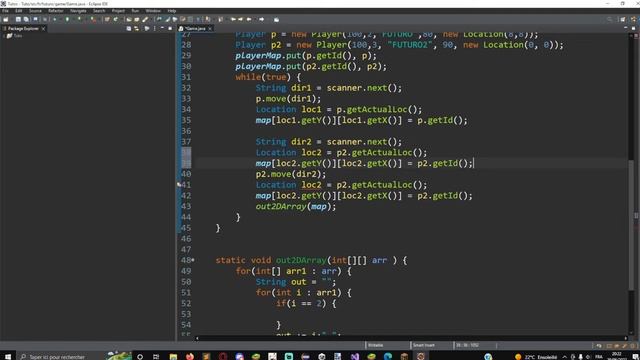Open the File menu
640x360 pixels.
point(5,11)
